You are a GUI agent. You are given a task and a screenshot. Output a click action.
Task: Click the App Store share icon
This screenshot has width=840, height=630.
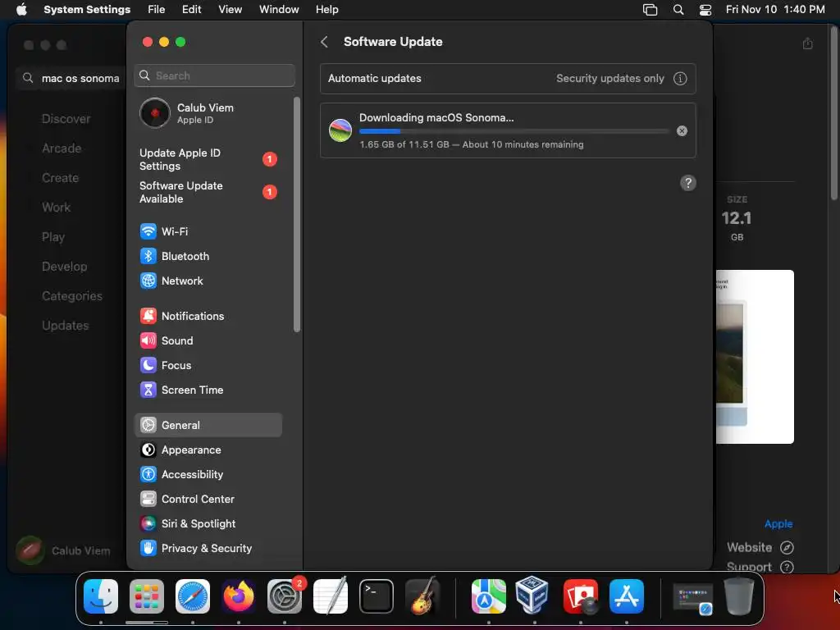click(x=807, y=43)
